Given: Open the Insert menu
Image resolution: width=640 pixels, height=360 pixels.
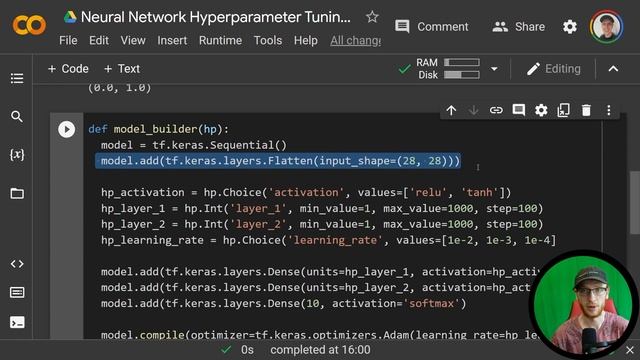Looking at the screenshot, I should pyautogui.click(x=172, y=40).
